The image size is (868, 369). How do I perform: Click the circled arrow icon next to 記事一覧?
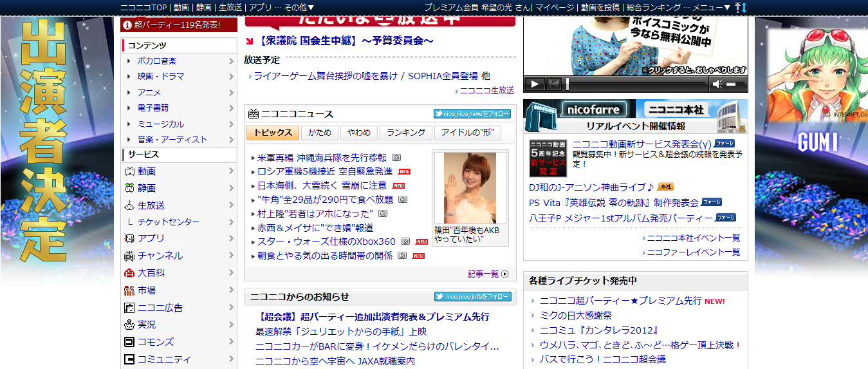[504, 274]
